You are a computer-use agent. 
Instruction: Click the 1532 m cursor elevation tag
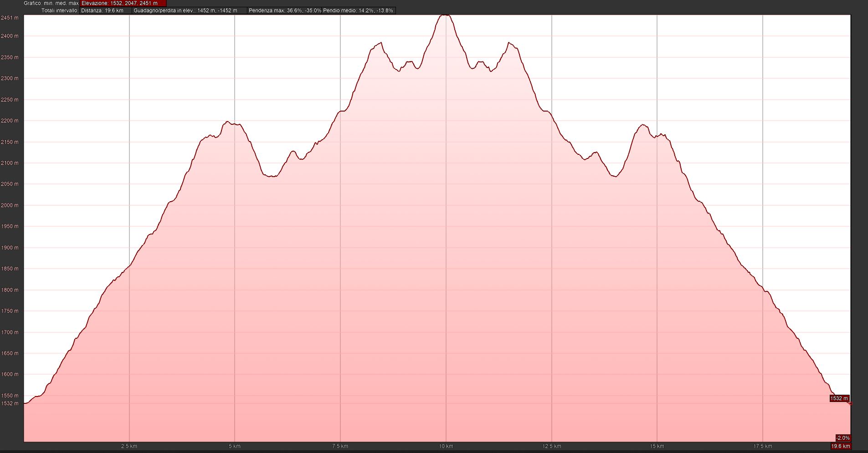839,398
